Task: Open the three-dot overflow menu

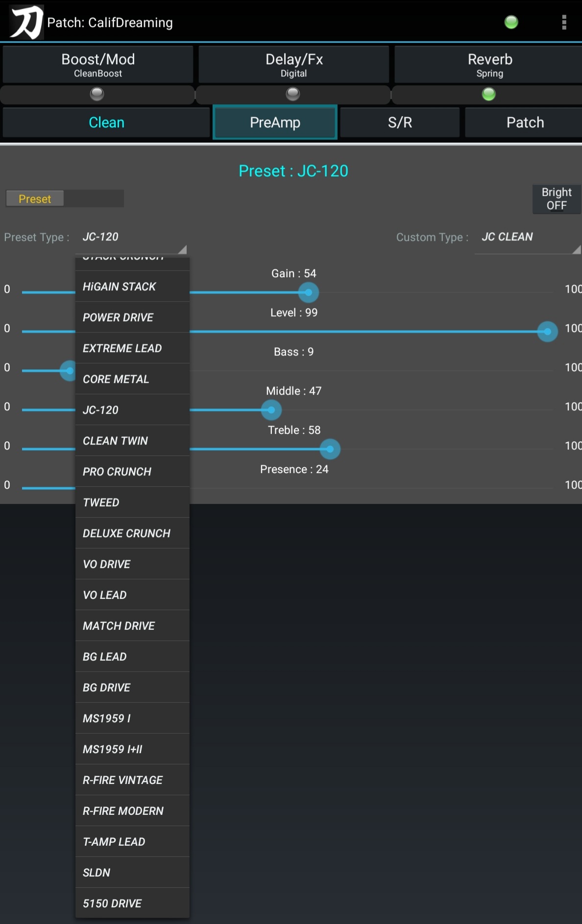Action: point(564,22)
